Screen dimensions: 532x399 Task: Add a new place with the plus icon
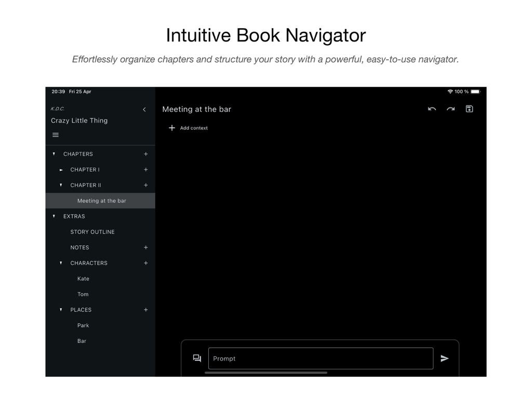click(145, 310)
